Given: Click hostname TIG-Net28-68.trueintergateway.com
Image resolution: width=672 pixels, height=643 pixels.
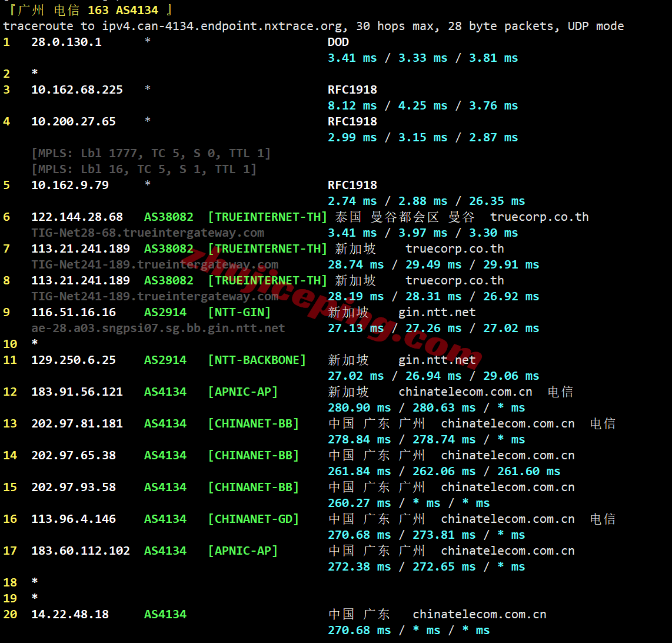Looking at the screenshot, I should point(148,233).
